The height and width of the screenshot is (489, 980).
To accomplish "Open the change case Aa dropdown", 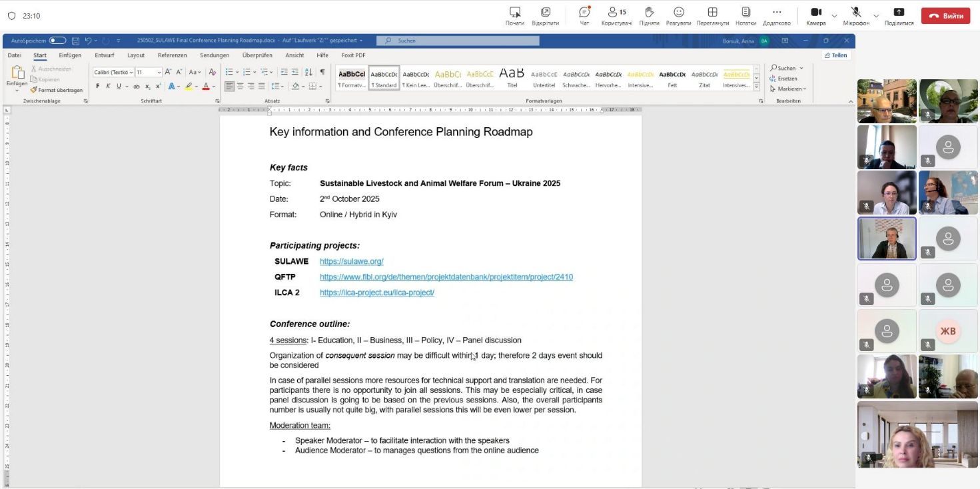I will [195, 72].
